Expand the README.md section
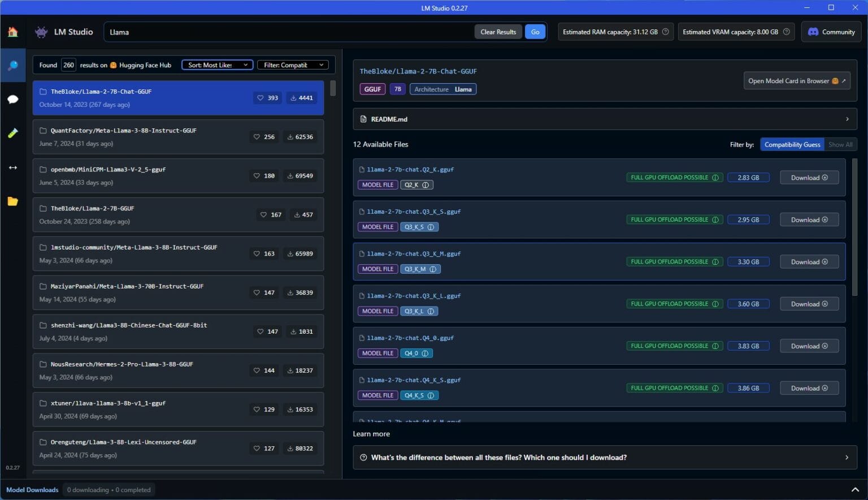 coord(605,119)
